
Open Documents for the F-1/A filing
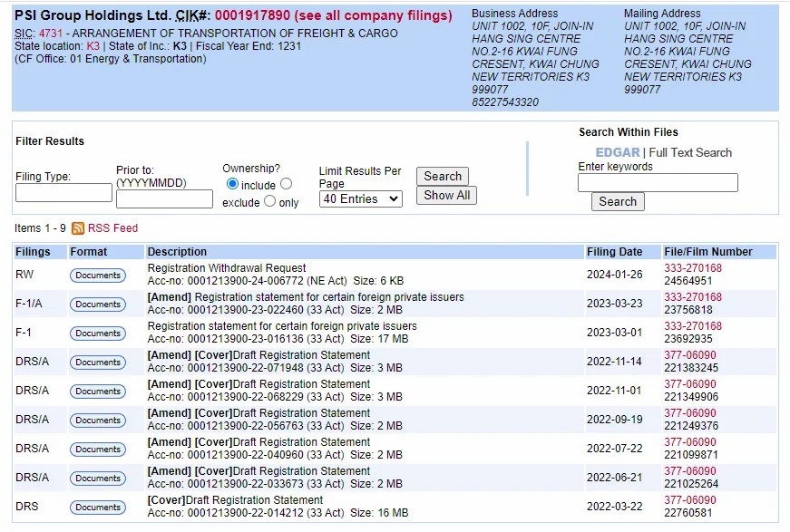pyautogui.click(x=98, y=304)
